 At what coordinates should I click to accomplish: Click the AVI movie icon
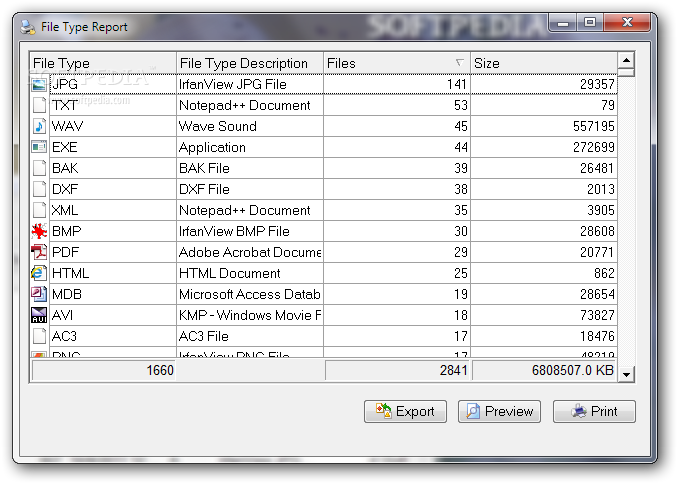point(39,315)
